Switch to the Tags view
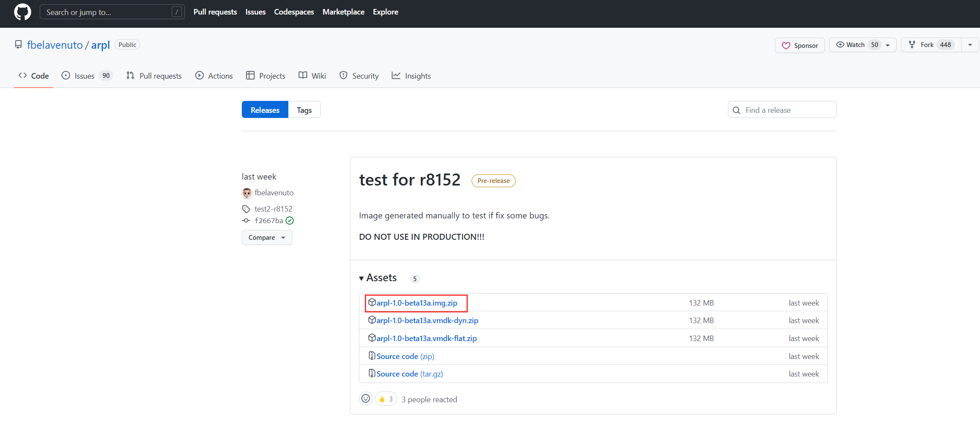The image size is (980, 421). coord(304,110)
